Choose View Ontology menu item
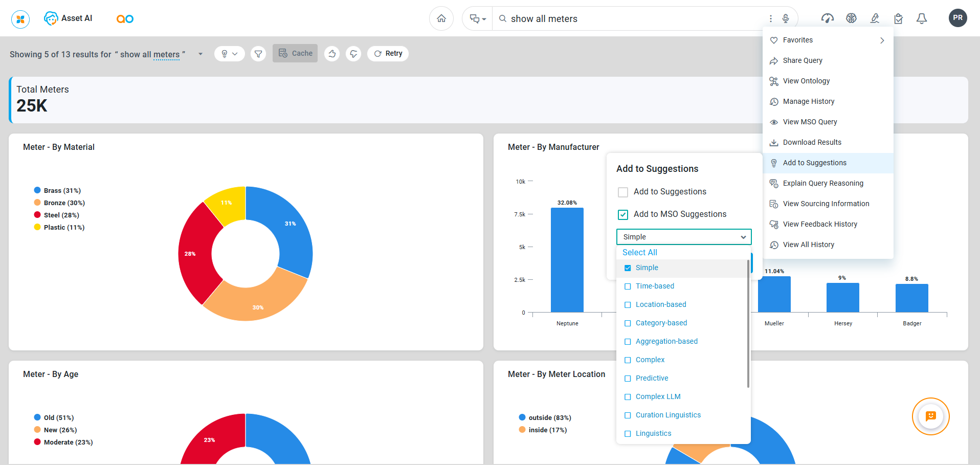The width and height of the screenshot is (980, 465). point(806,81)
